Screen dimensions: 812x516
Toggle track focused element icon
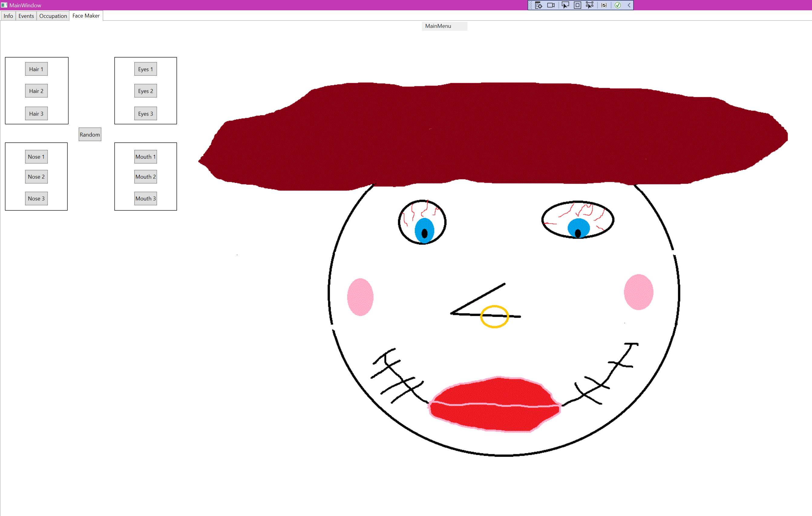click(x=589, y=5)
